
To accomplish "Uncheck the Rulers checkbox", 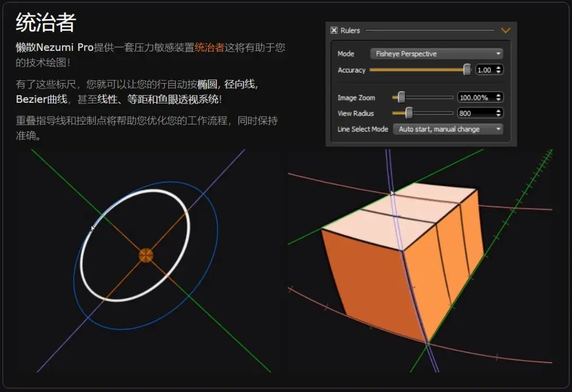I will coord(334,30).
